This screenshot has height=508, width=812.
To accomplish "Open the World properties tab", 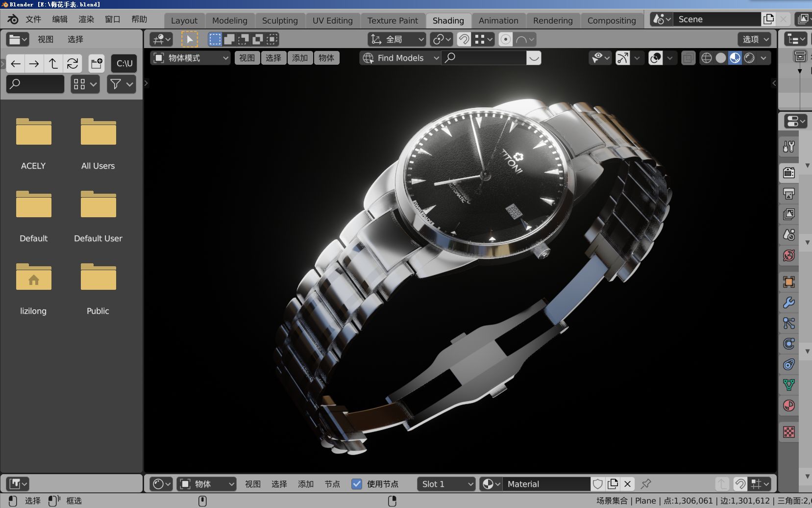I will [x=789, y=255].
